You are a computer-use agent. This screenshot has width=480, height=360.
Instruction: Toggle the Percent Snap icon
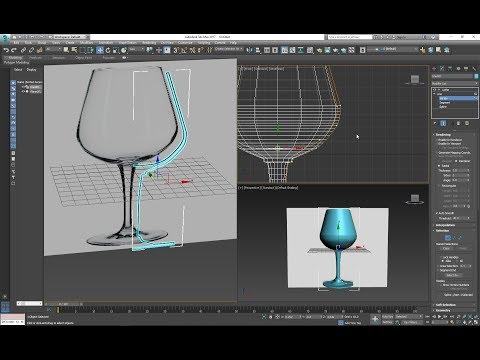[192, 50]
